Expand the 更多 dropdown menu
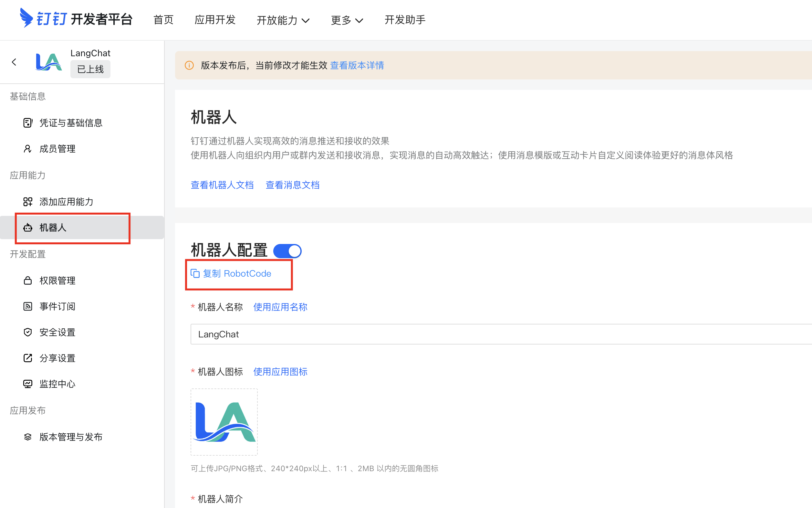 347,20
